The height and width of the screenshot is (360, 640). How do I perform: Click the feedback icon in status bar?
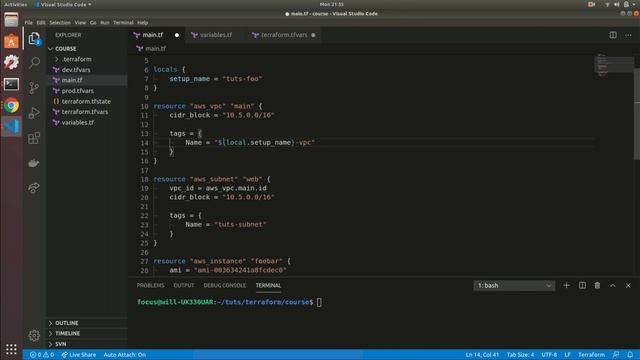(616, 355)
